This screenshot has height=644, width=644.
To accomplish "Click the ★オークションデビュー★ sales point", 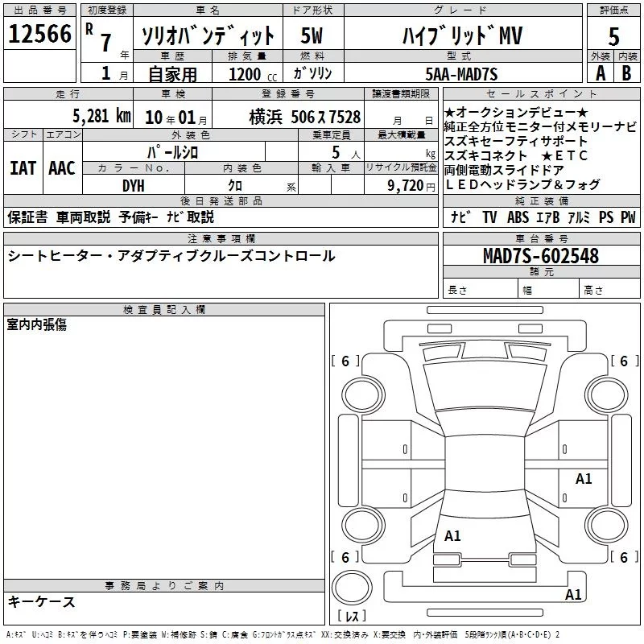I will (x=516, y=112).
